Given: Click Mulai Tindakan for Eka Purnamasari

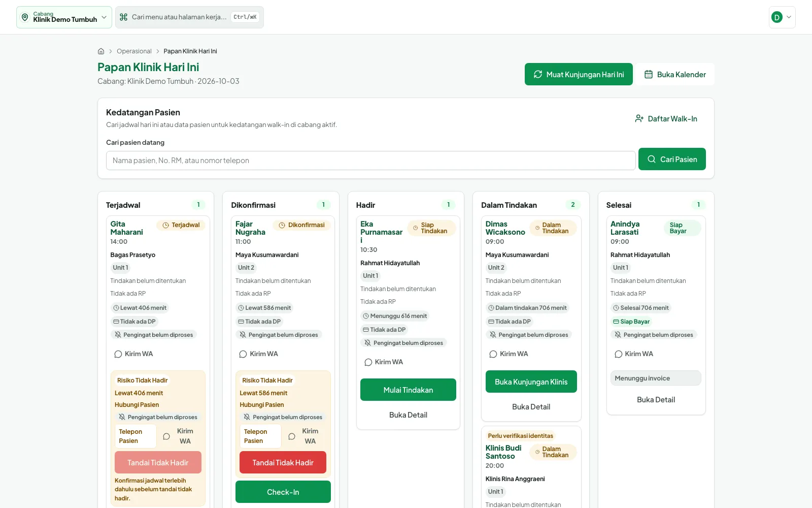Looking at the screenshot, I should point(408,390).
